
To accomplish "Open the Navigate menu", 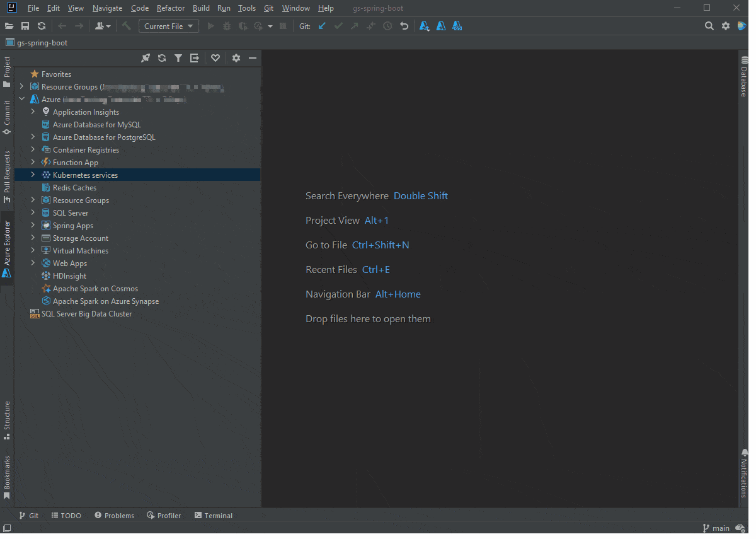I will click(x=107, y=8).
